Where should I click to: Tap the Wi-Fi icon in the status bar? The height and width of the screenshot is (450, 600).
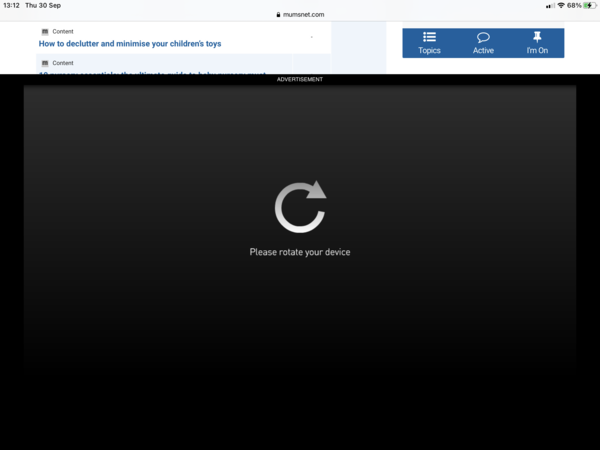pos(561,5)
